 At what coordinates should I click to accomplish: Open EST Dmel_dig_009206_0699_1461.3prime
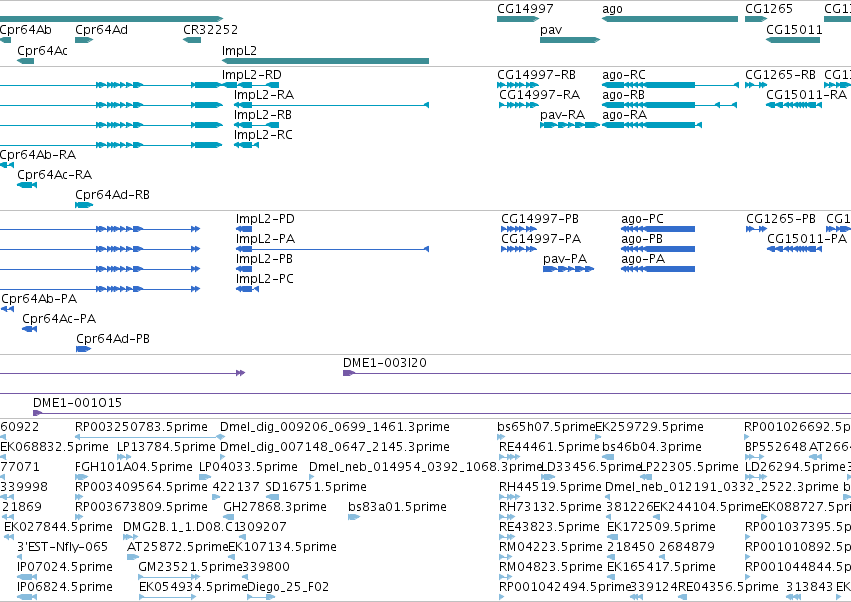point(335,427)
